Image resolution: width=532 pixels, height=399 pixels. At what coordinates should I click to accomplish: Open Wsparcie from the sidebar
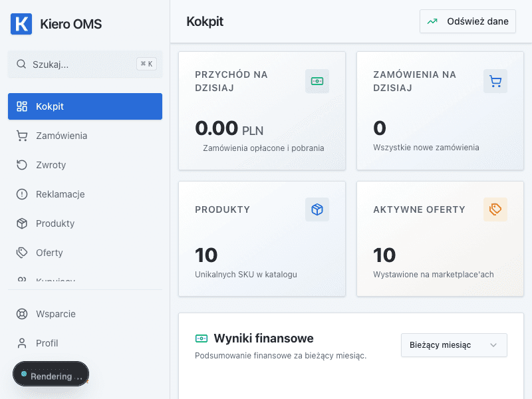click(85, 314)
